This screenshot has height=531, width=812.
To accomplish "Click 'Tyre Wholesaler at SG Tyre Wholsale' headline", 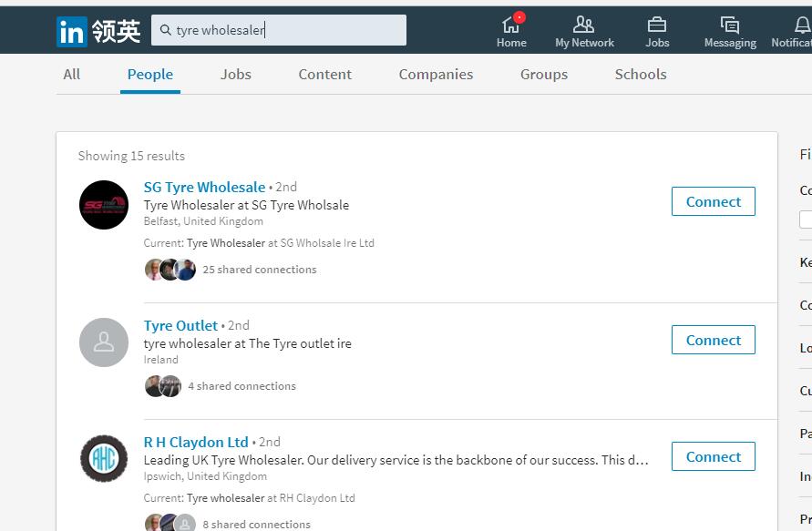I will [x=246, y=205].
